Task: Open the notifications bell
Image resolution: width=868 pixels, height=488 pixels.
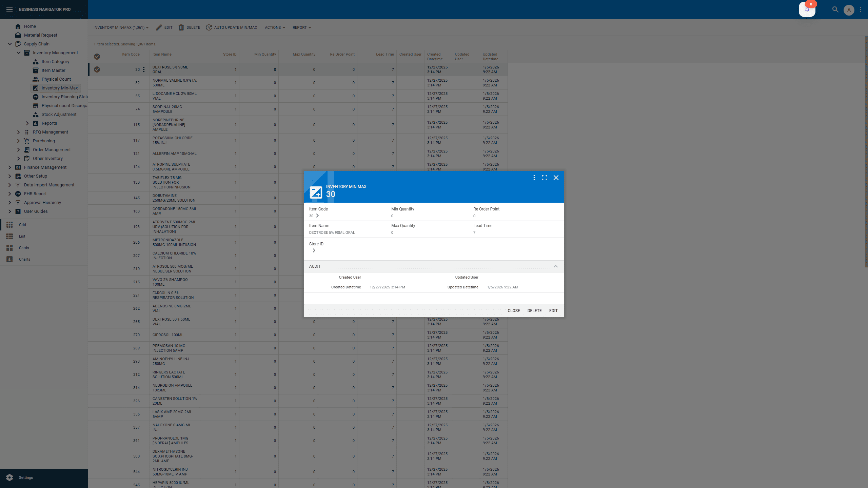Action: 807,9
